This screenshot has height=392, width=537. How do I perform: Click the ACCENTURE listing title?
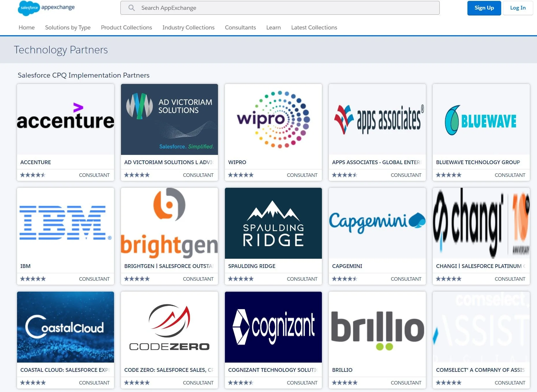pyautogui.click(x=36, y=162)
